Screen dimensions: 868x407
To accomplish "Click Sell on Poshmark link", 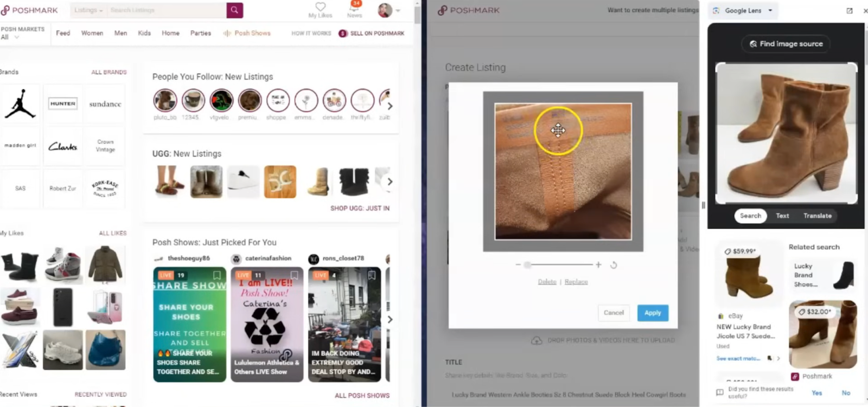I will pyautogui.click(x=372, y=34).
